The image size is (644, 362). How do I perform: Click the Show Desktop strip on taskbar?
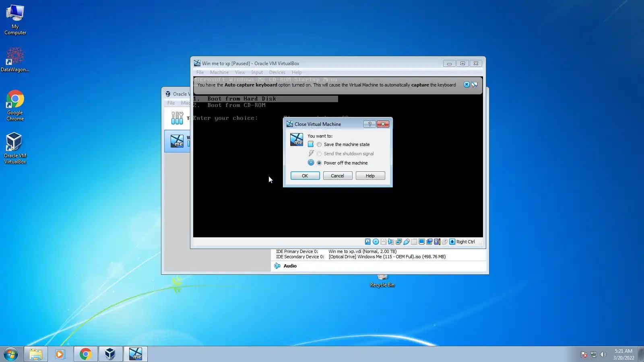pyautogui.click(x=641, y=354)
